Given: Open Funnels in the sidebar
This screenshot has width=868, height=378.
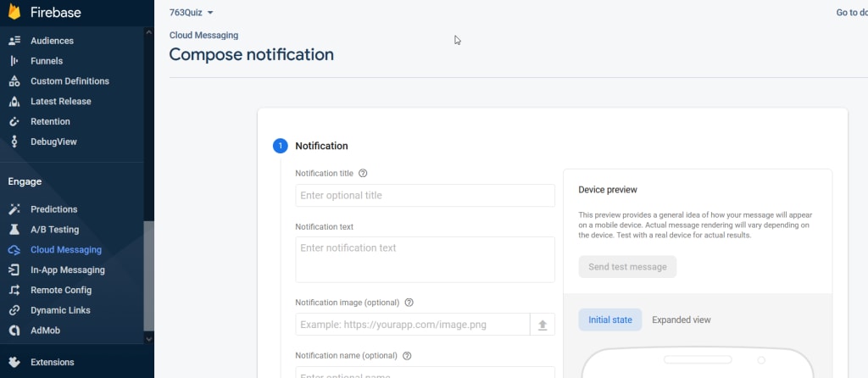Looking at the screenshot, I should tap(47, 61).
